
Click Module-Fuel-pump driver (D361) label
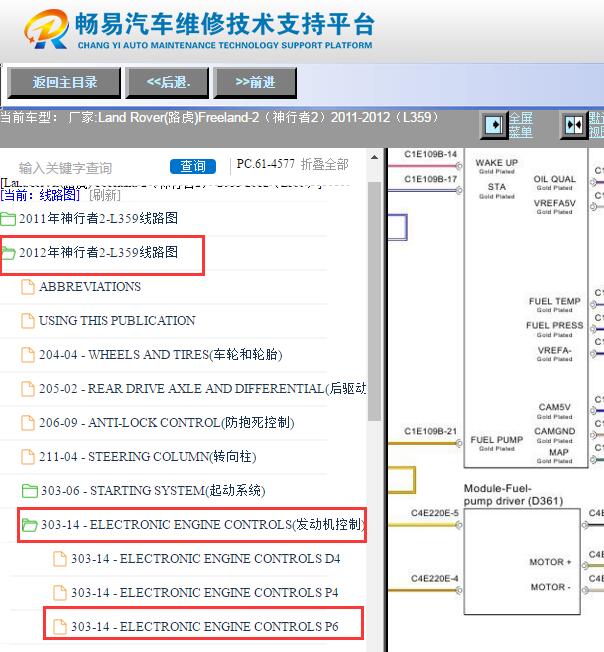513,494
